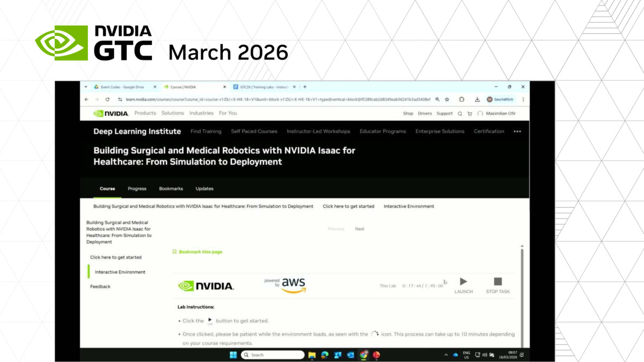Click the Next page link

pyautogui.click(x=360, y=229)
